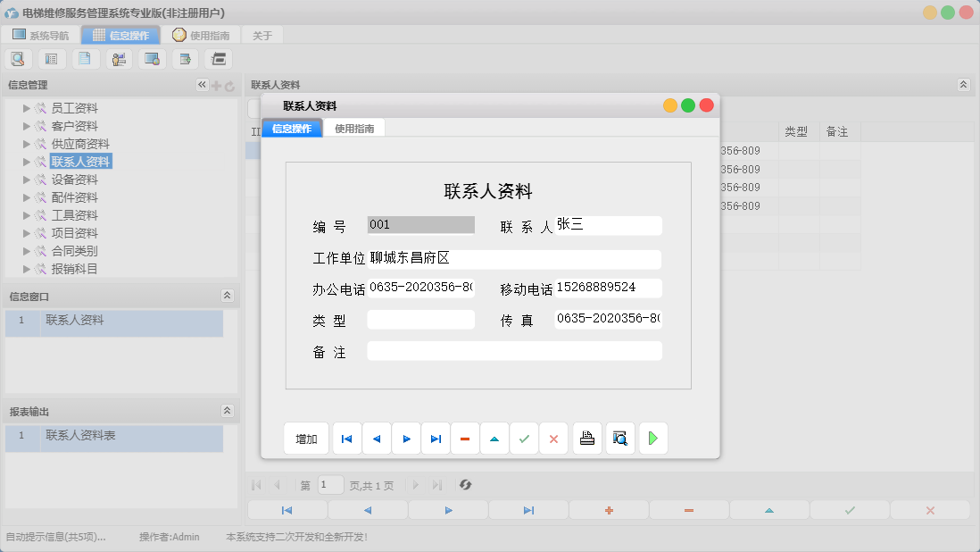The width and height of the screenshot is (980, 552).
Task: Expand the 设备资料 tree node
Action: pos(27,179)
